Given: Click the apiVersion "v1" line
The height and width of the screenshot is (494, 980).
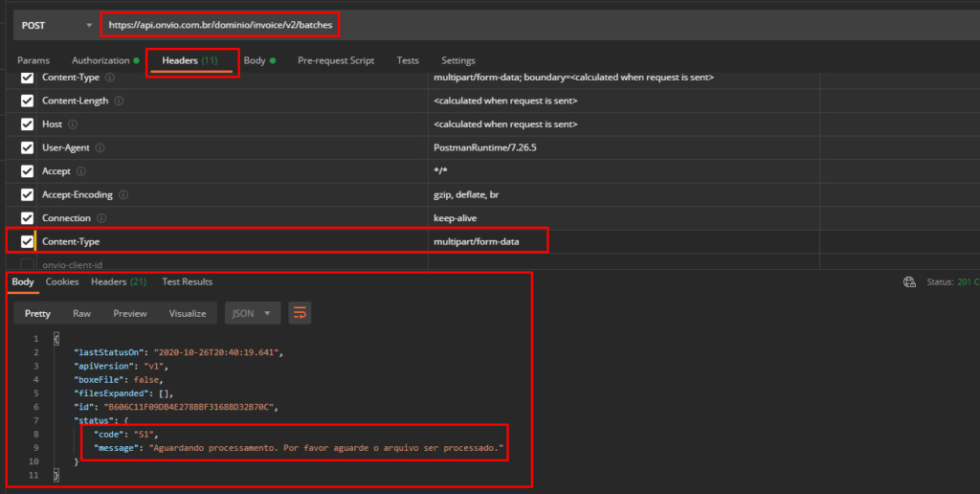Looking at the screenshot, I should [121, 367].
